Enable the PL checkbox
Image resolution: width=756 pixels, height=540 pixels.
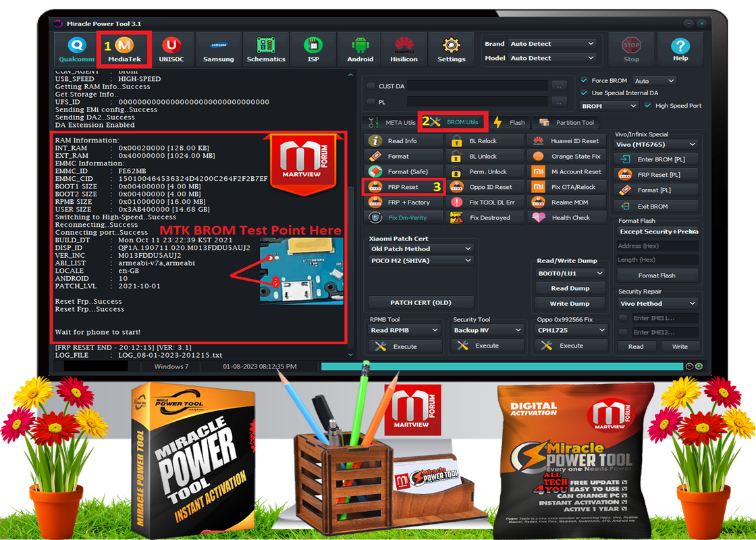[x=371, y=102]
